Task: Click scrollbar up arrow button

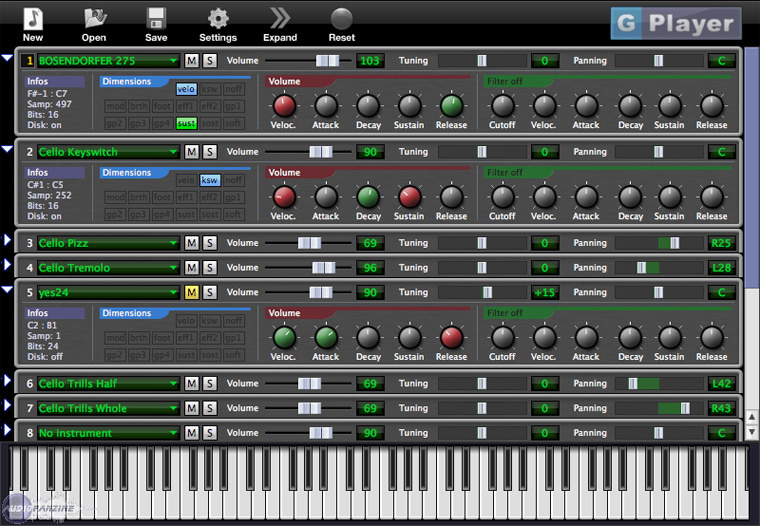Action: pyautogui.click(x=752, y=417)
